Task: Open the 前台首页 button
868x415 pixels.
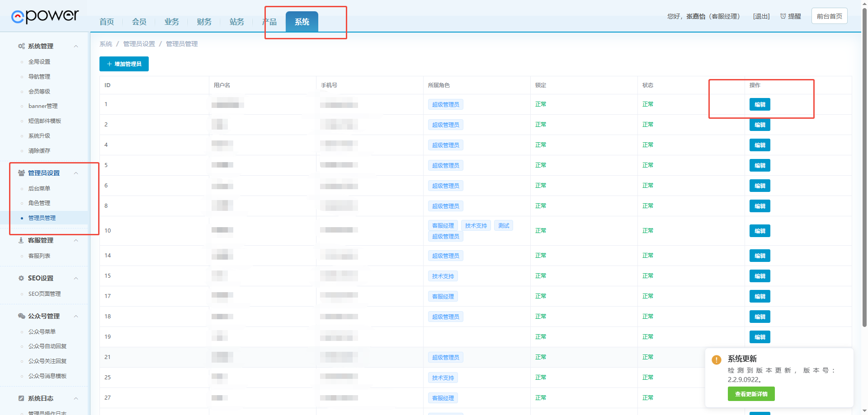Action: click(x=829, y=16)
